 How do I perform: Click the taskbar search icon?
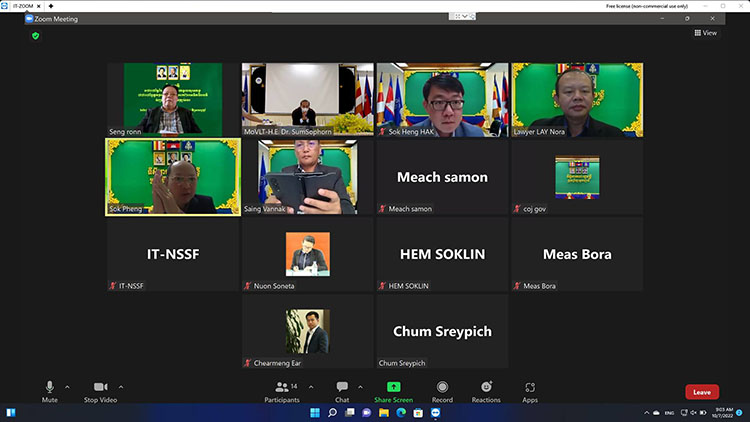click(329, 412)
